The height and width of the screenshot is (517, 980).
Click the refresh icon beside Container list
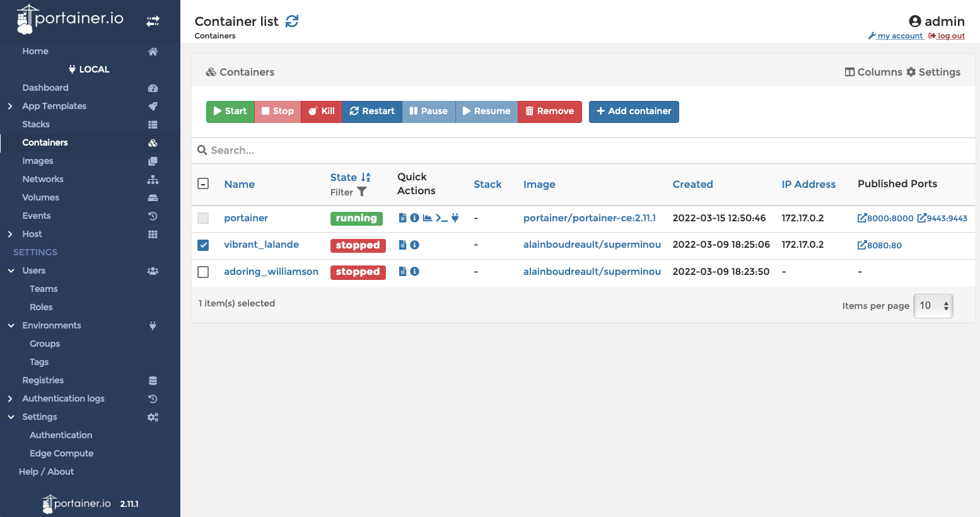click(x=292, y=21)
